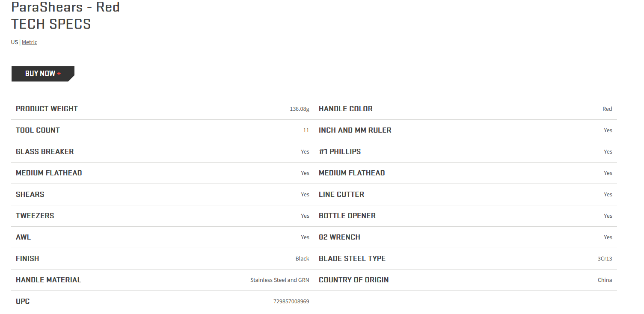The width and height of the screenshot is (644, 314).
Task: Select the UPC number 729857008969
Action: [291, 301]
